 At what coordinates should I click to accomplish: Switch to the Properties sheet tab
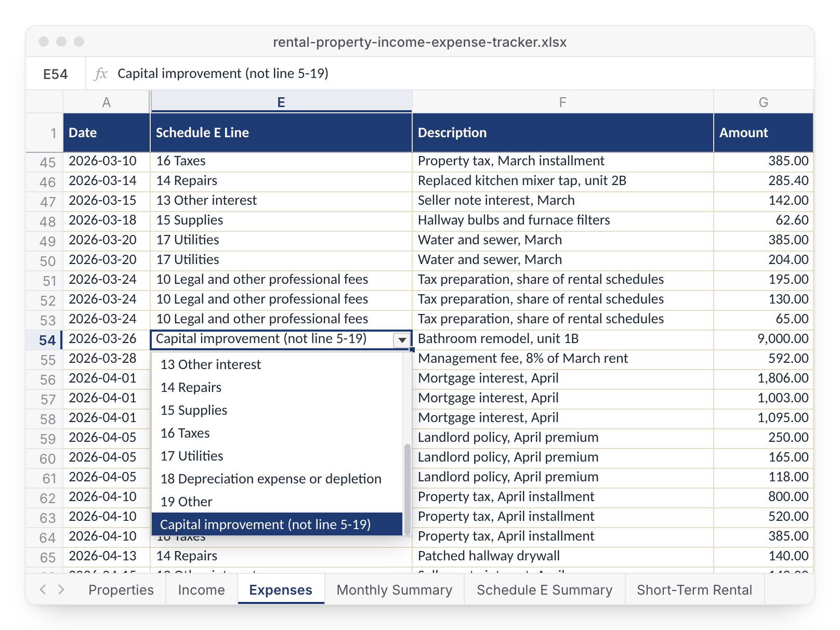point(121,589)
